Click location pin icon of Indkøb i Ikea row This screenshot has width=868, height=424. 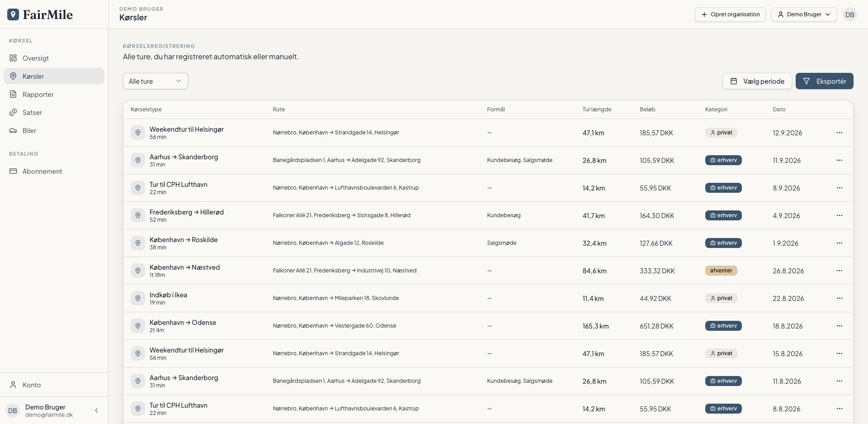138,298
